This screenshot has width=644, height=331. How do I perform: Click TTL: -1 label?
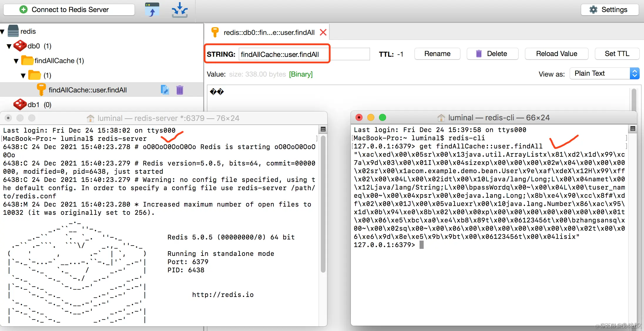coord(391,54)
